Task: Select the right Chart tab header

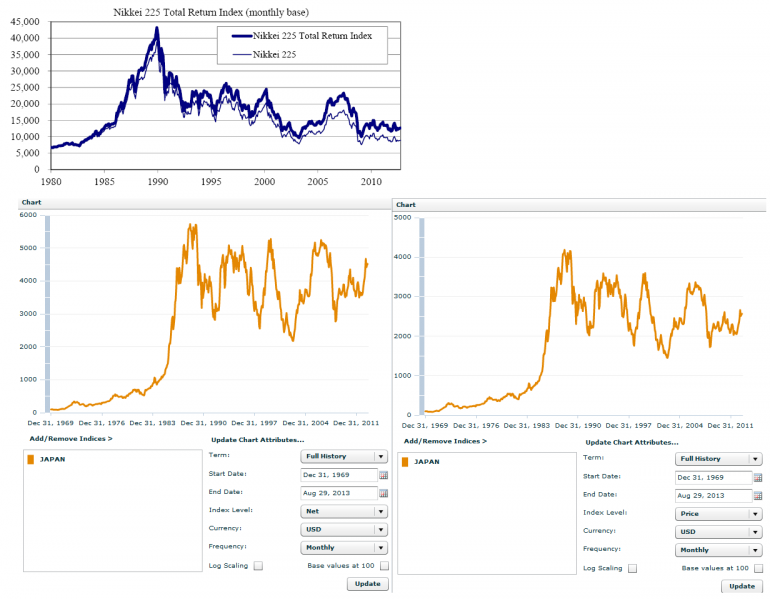Action: 406,205
